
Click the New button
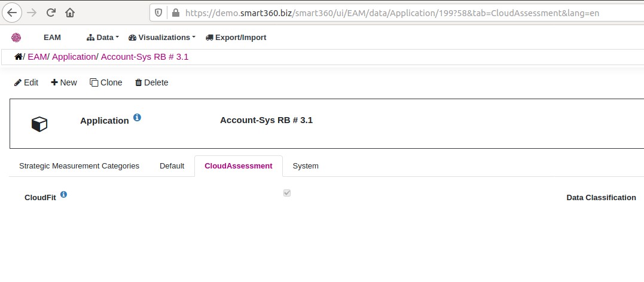64,82
